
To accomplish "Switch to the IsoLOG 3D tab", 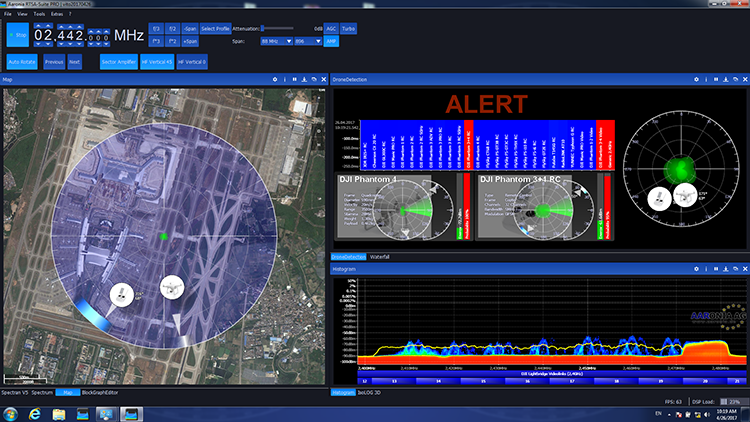I will (369, 392).
